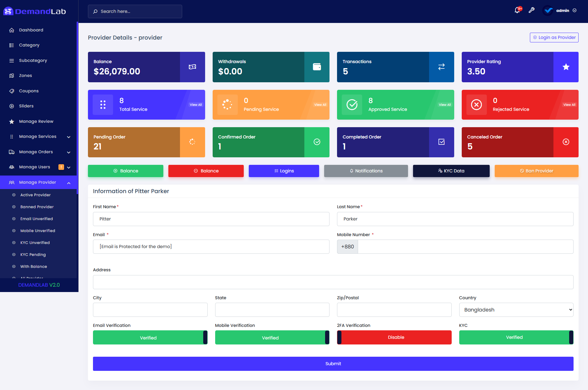Open the Country dropdown showing Bangladesh
This screenshot has width=588, height=390.
pyautogui.click(x=516, y=310)
